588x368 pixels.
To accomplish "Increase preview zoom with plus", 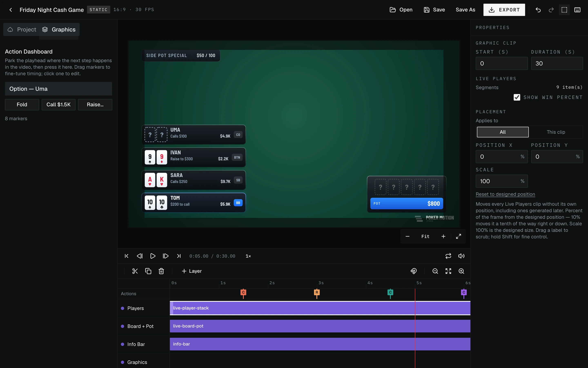I will tap(443, 236).
